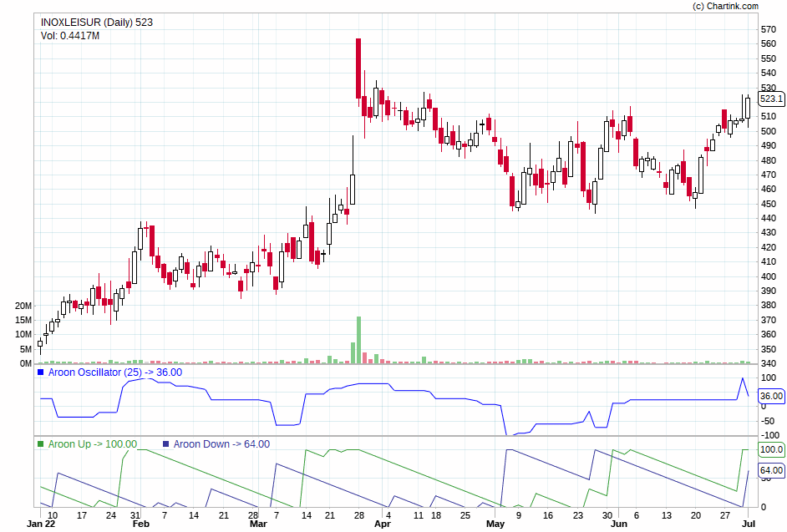This screenshot has width=787, height=532.
Task: Click the Jan 22 axis label
Action: pyautogui.click(x=38, y=523)
